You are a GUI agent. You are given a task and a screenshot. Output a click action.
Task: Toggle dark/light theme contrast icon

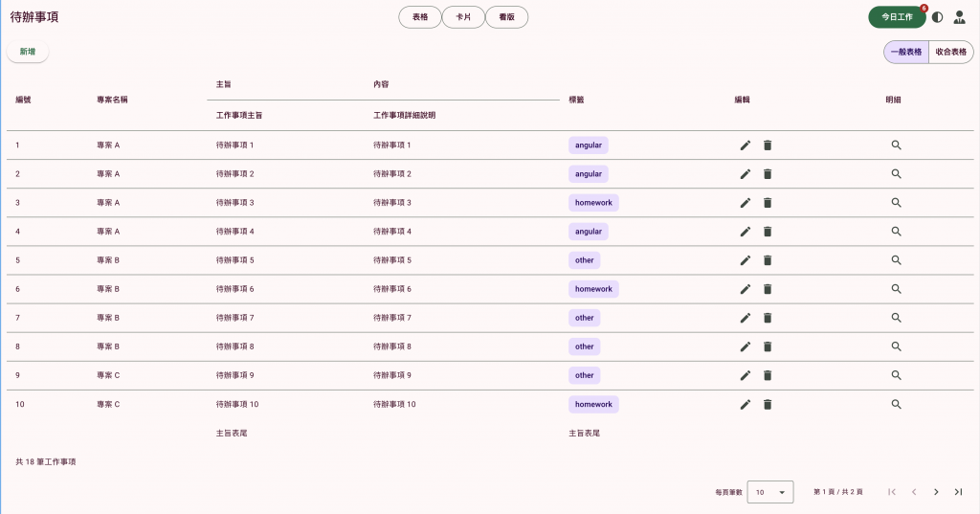tap(938, 17)
